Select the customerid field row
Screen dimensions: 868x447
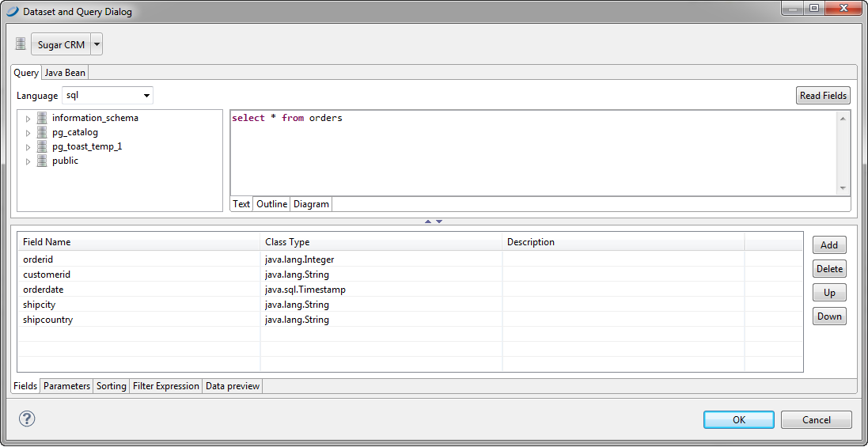tap(410, 274)
